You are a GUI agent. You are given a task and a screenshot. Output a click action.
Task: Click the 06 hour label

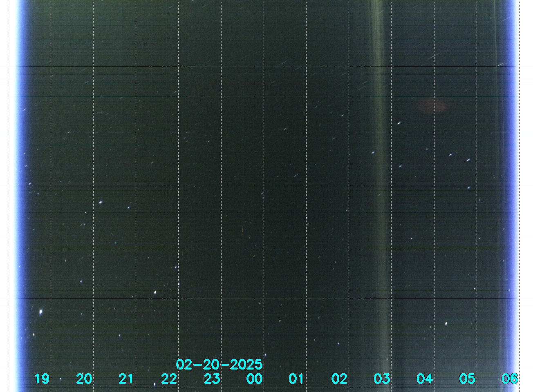tap(510, 379)
